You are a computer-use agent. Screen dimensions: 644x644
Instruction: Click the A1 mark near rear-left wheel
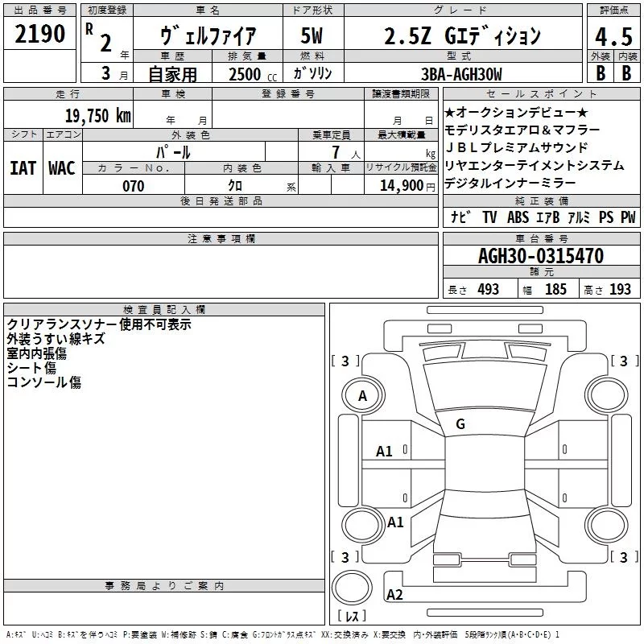395,522
